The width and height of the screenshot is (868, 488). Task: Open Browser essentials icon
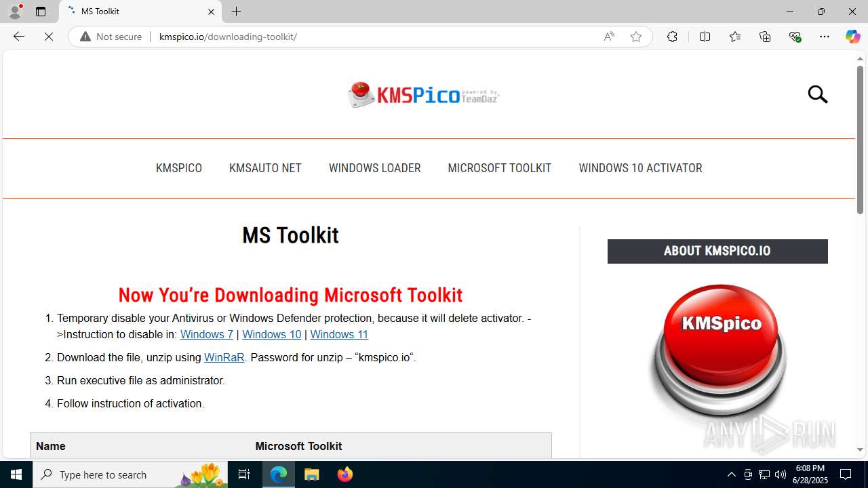(x=795, y=37)
